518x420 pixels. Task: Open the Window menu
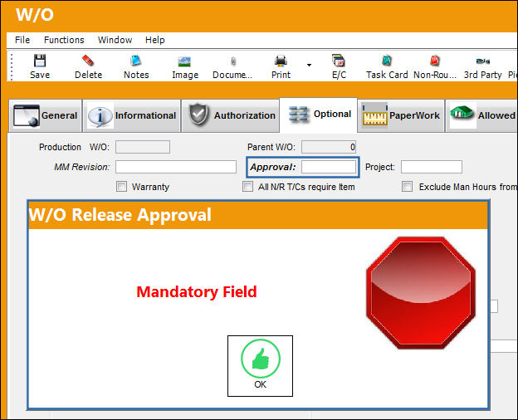pos(115,40)
